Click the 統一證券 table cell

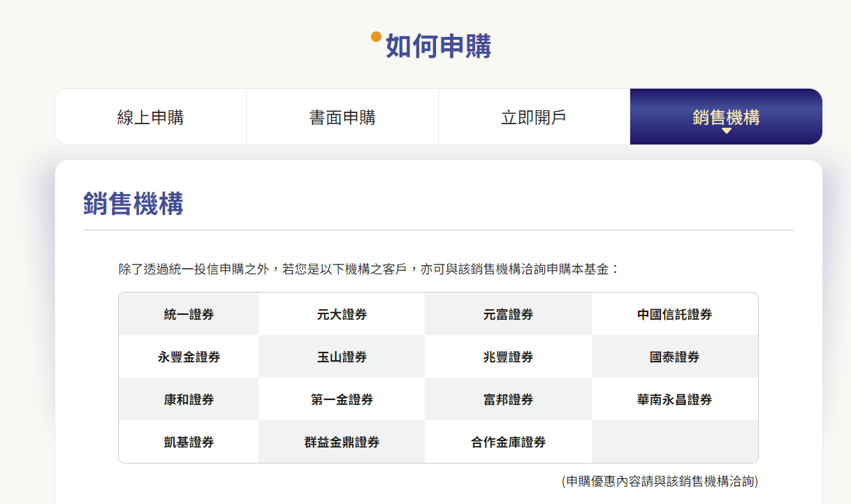(x=189, y=314)
